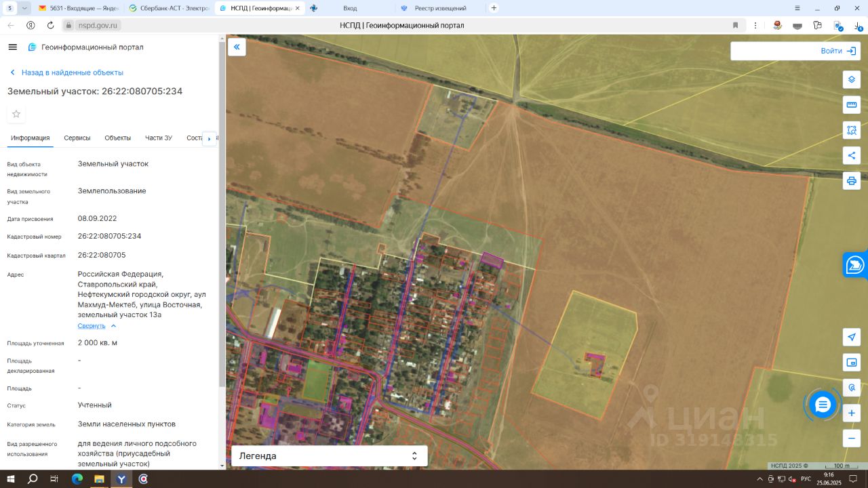Reload the browser page

click(50, 25)
